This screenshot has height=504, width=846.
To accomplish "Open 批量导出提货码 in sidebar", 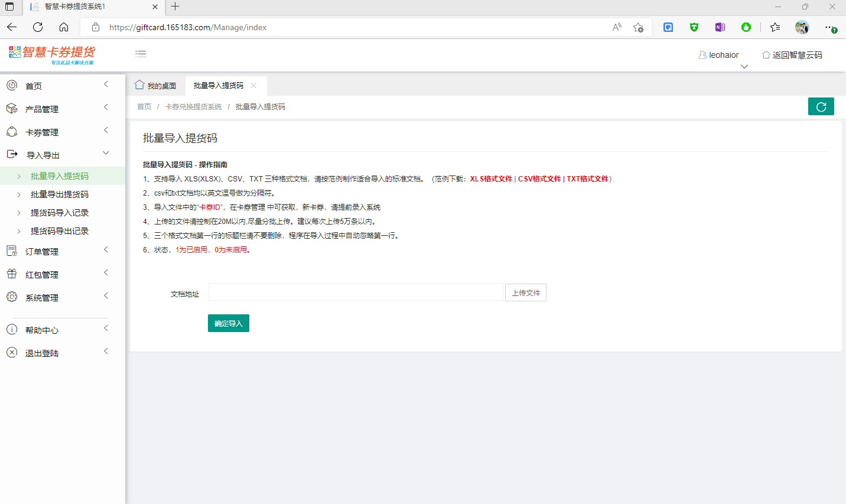I will (x=60, y=194).
